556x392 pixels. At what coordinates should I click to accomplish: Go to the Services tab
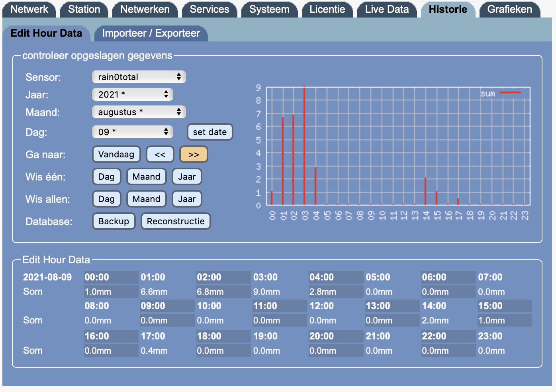coord(209,9)
